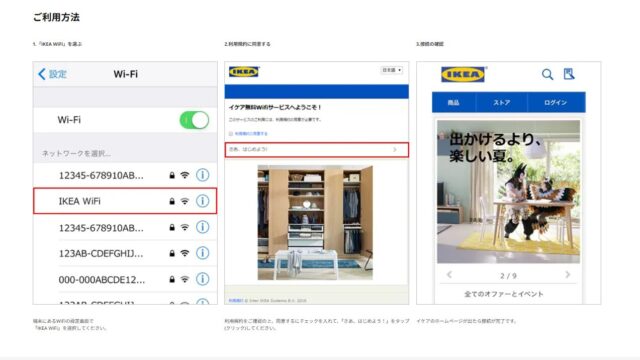Switch to the ストア tab
This screenshot has height=360, width=640.
[502, 102]
